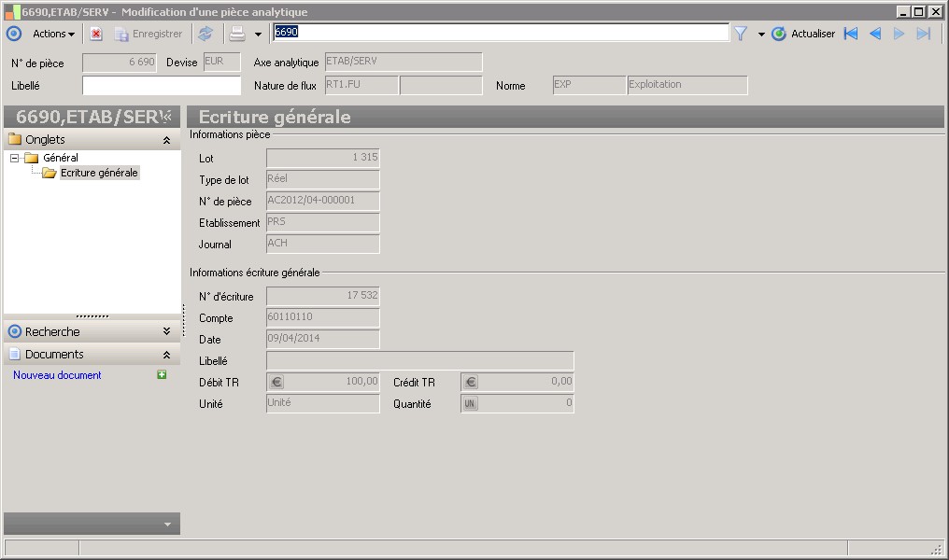Open the Actions dropdown menu

[x=53, y=34]
